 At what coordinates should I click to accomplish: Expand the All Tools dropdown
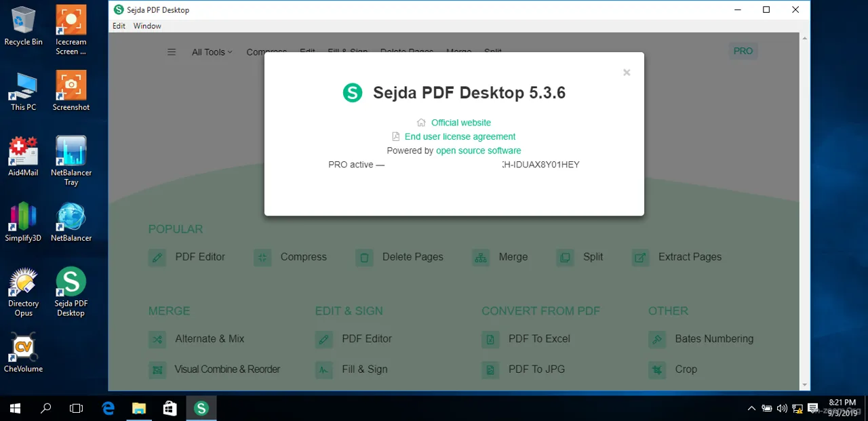pyautogui.click(x=212, y=52)
